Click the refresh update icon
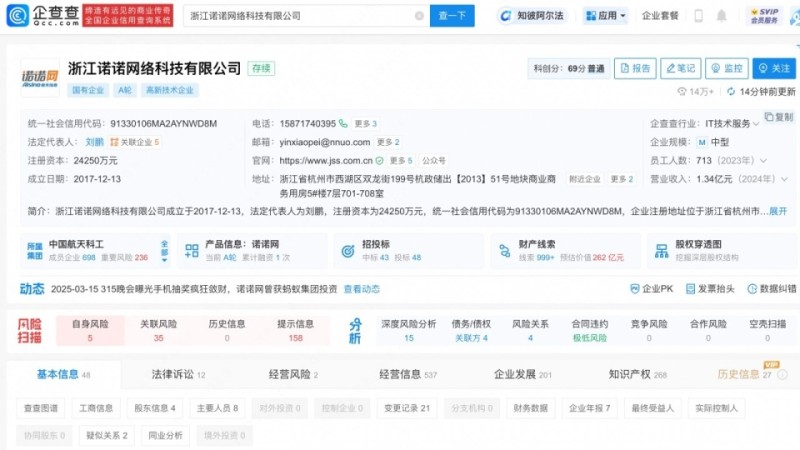Image resolution: width=800 pixels, height=450 pixels. click(731, 91)
